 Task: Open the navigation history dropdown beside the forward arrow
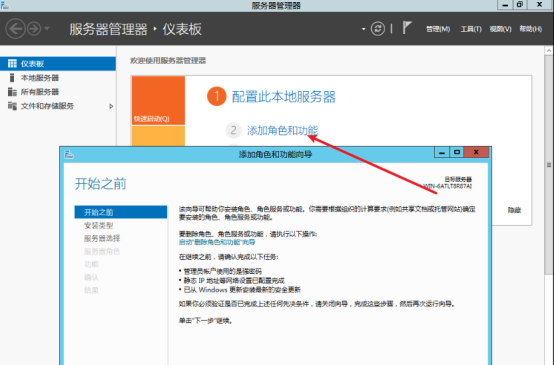pos(47,29)
